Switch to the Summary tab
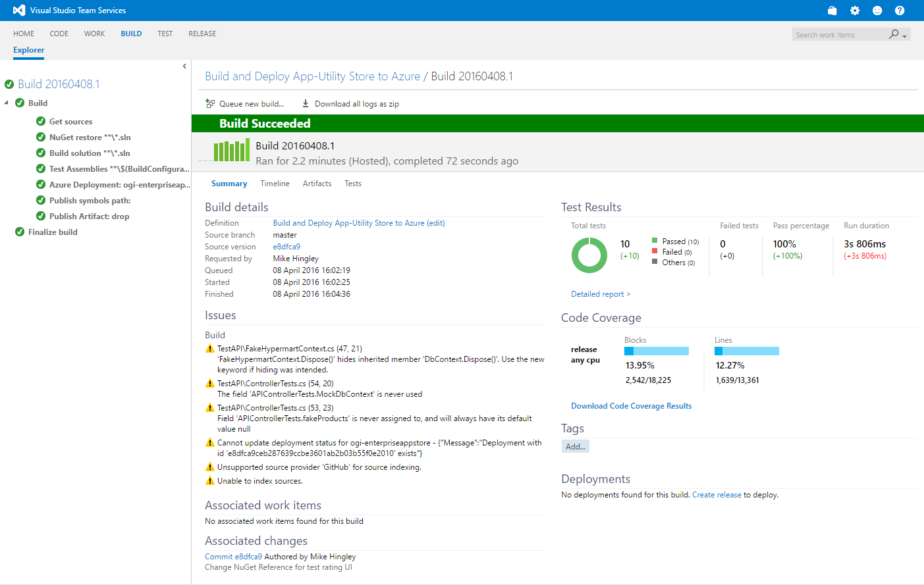Image resolution: width=924 pixels, height=585 pixels. pos(229,184)
